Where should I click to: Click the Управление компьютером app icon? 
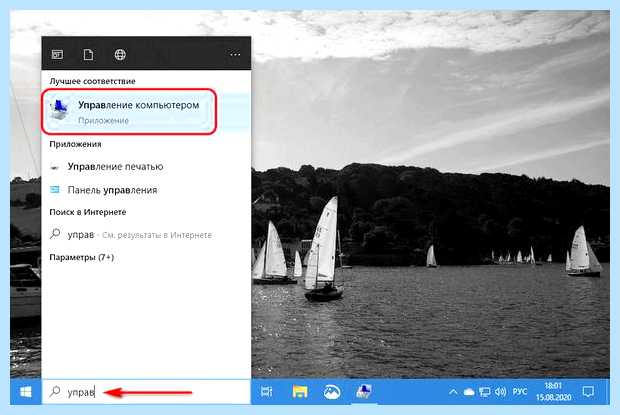click(x=59, y=109)
